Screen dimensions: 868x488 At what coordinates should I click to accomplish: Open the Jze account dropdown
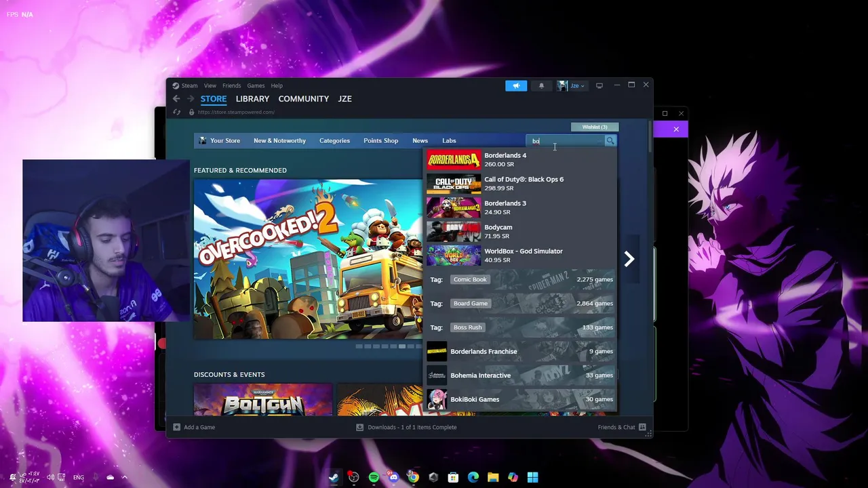(571, 85)
